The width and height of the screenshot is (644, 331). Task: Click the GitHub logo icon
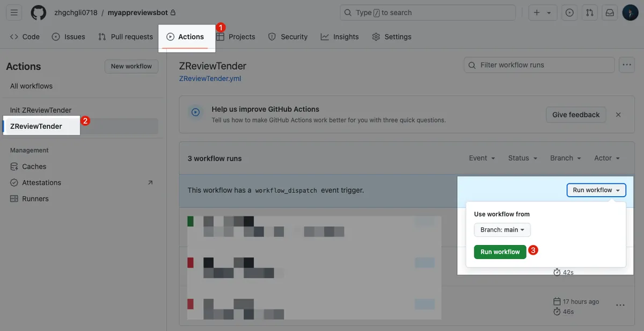[39, 12]
